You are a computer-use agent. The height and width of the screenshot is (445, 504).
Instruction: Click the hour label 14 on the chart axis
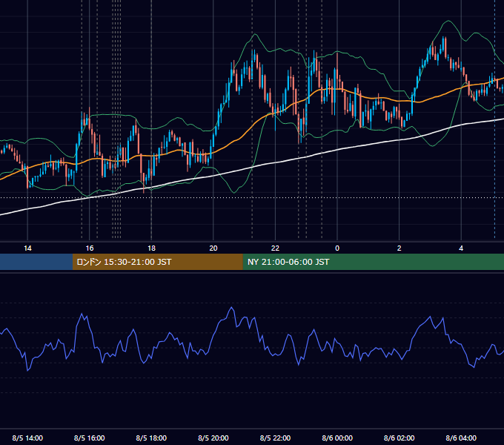pyautogui.click(x=27, y=248)
